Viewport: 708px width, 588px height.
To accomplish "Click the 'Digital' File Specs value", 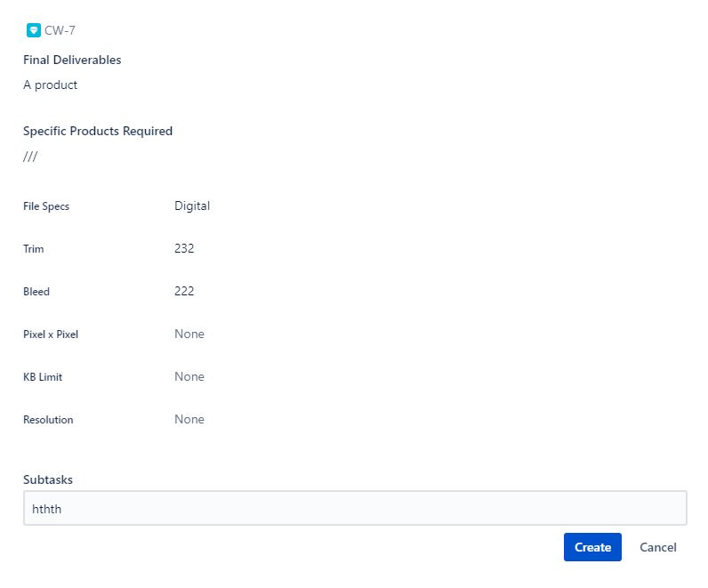I will [192, 205].
